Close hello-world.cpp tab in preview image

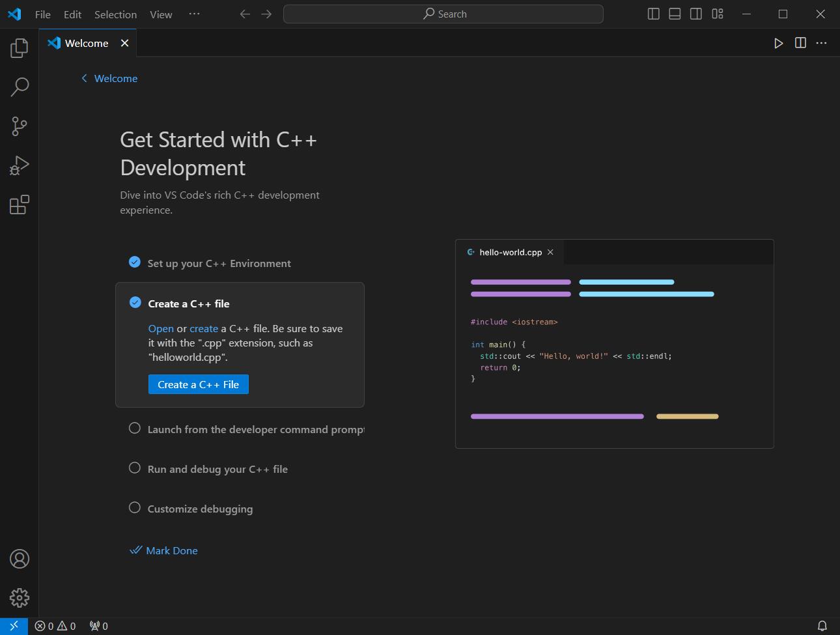[x=550, y=252]
